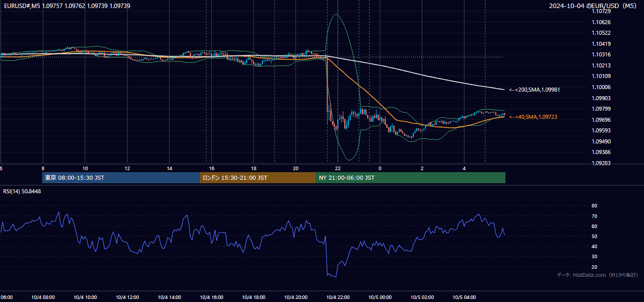Click the 200 SMA label 1.09981
The width and height of the screenshot is (644, 302).
tap(535, 90)
